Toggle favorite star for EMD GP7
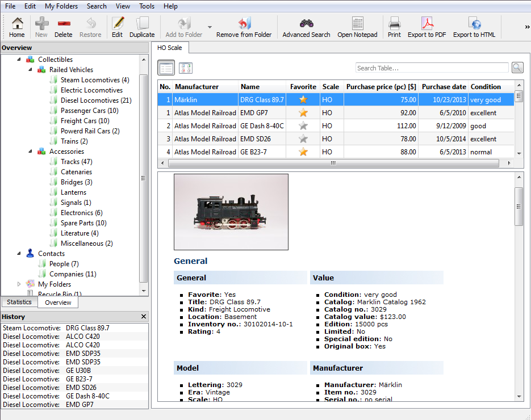This screenshot has height=420, width=531. click(303, 113)
